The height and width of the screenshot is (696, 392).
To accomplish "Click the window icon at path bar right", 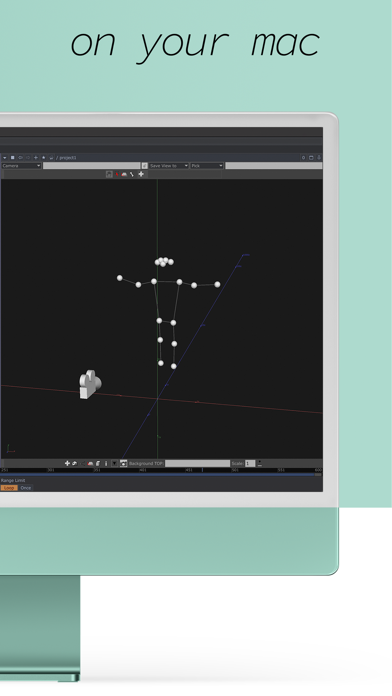I will tap(311, 158).
